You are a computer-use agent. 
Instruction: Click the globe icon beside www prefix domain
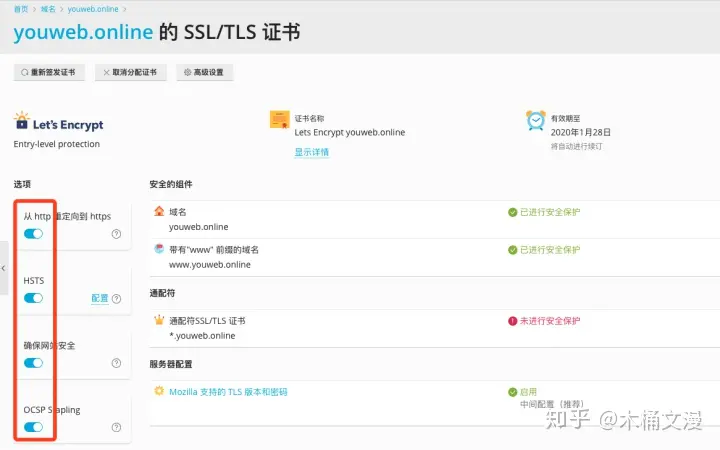point(159,249)
